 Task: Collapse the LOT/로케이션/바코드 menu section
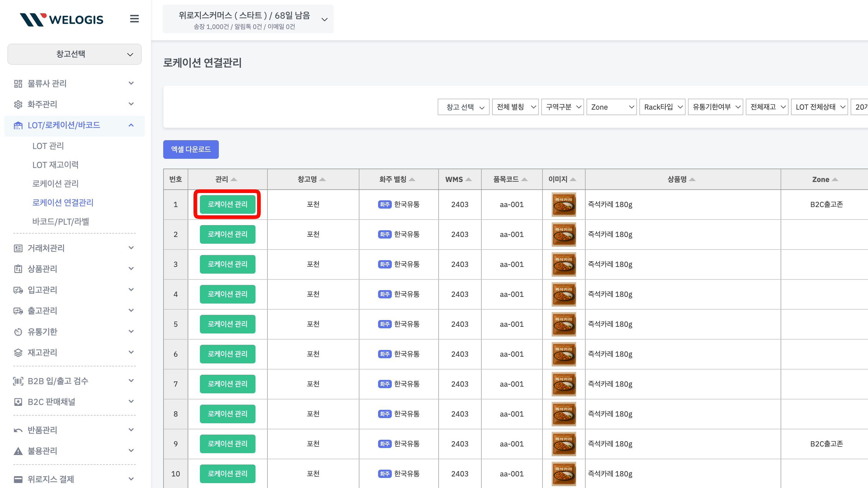pos(131,125)
